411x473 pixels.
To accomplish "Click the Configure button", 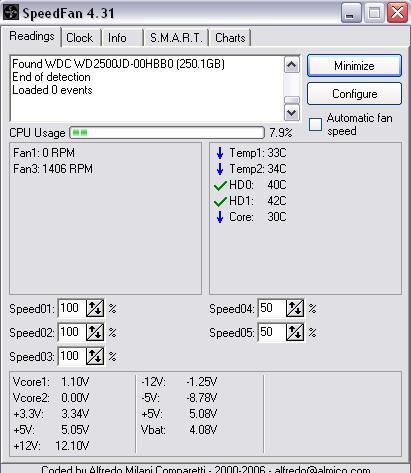I will (354, 94).
